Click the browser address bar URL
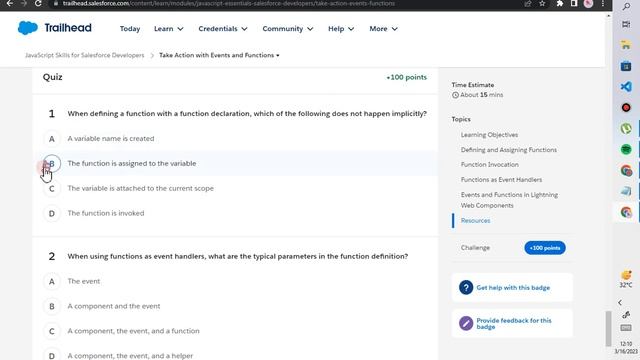This screenshot has width=640, height=360. click(x=229, y=3)
